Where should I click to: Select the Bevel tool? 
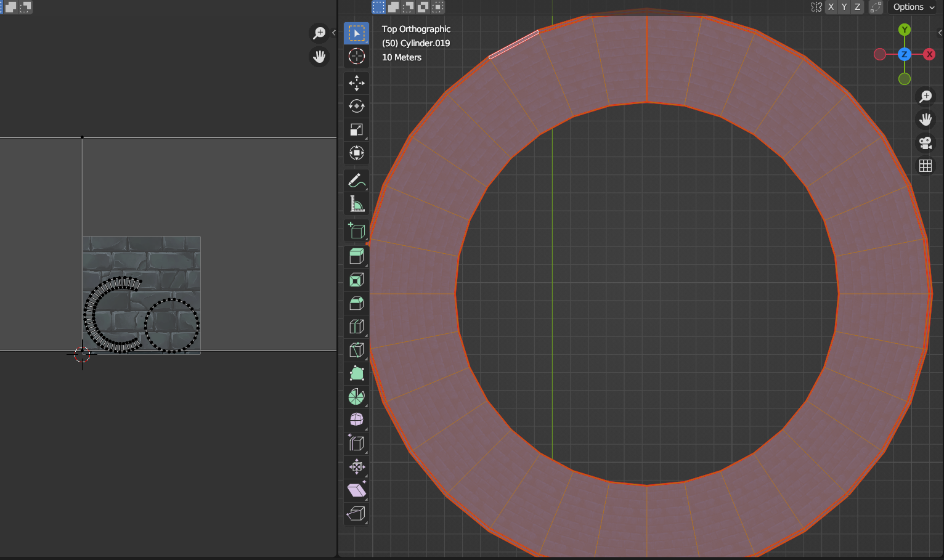356,304
